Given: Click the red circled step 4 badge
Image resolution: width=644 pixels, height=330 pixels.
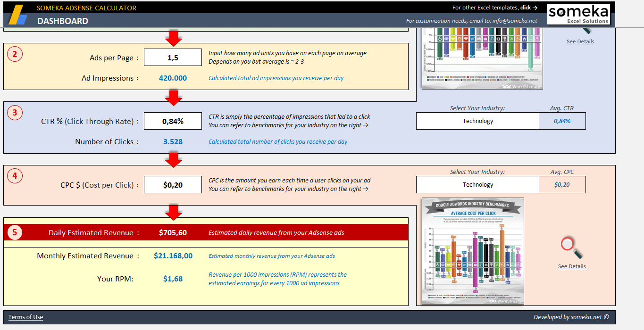Looking at the screenshot, I should [x=15, y=176].
